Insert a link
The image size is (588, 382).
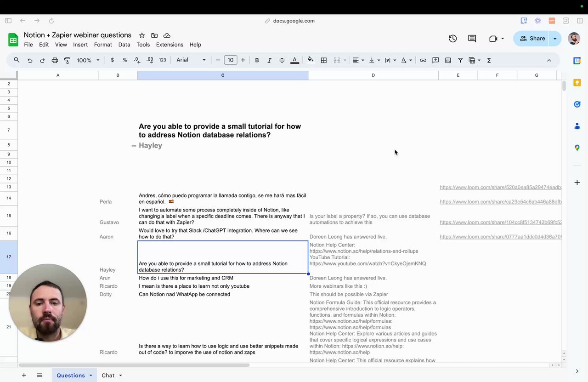click(x=423, y=60)
